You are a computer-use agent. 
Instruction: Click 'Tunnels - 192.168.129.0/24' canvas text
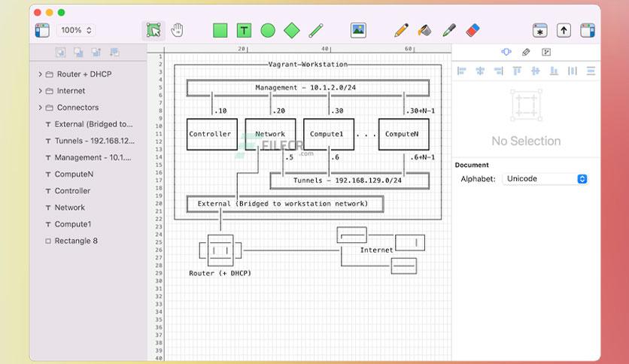(x=348, y=180)
